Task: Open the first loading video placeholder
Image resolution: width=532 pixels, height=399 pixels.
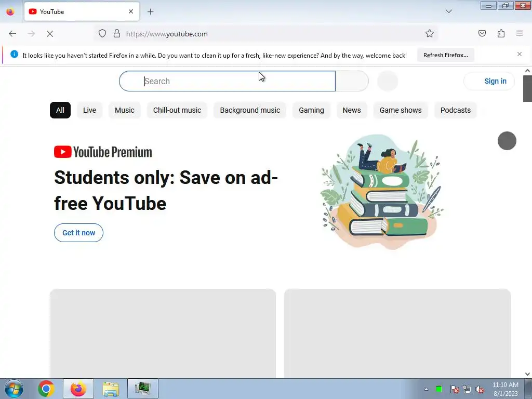Action: (x=163, y=333)
